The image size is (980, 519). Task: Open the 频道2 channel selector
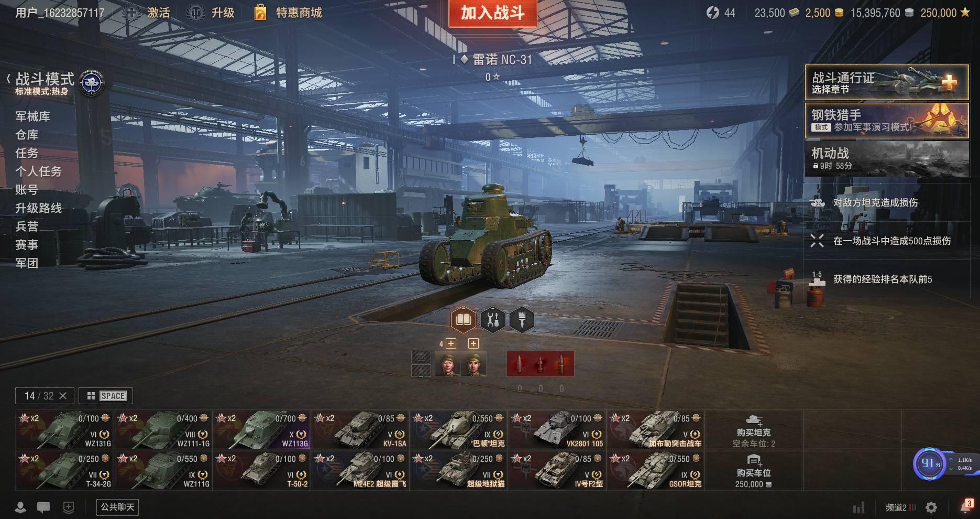tap(901, 507)
